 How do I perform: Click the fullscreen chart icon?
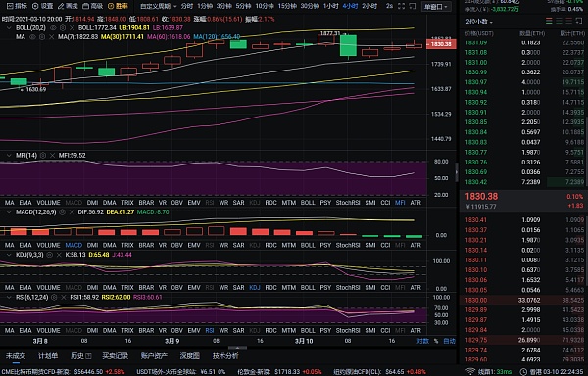401,6
